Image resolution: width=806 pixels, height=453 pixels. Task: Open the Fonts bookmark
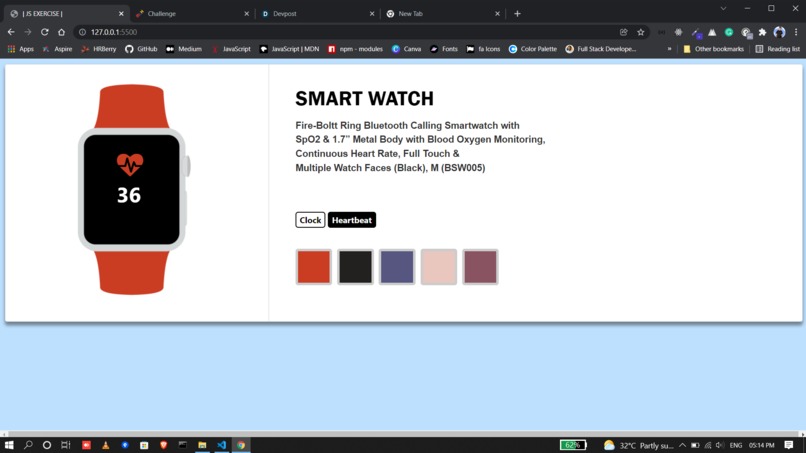(444, 49)
